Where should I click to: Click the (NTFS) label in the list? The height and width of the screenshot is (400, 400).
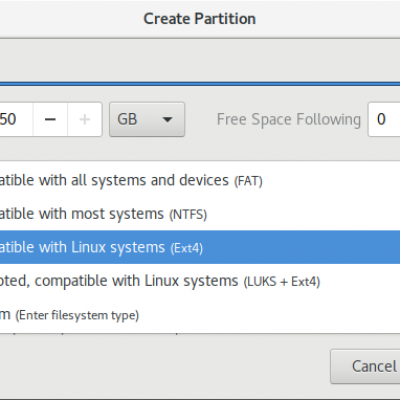pyautogui.click(x=188, y=214)
